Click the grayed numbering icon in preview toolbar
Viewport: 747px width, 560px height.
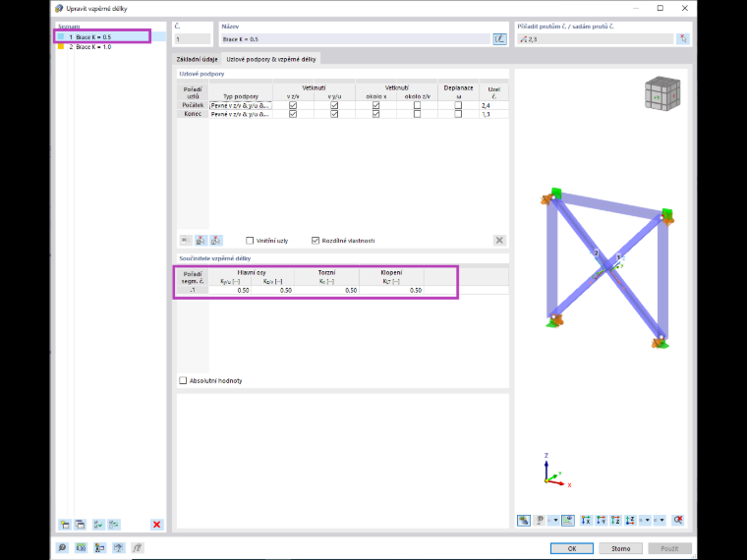[540, 520]
